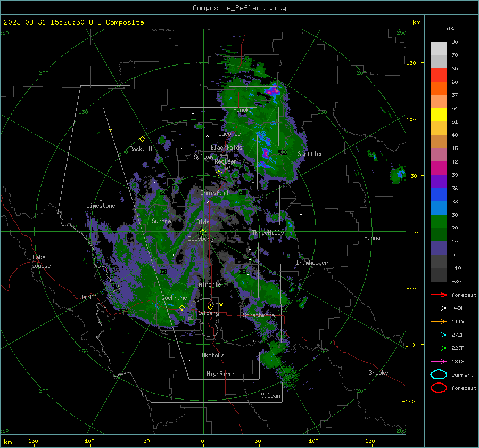The image size is (479, 448).
Task: Click the Banff city label
Action: coord(88,297)
